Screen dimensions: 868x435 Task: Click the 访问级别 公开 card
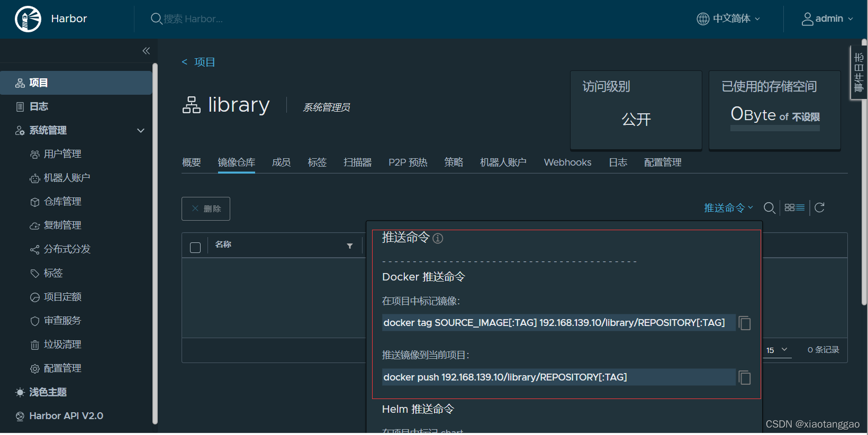coord(636,110)
